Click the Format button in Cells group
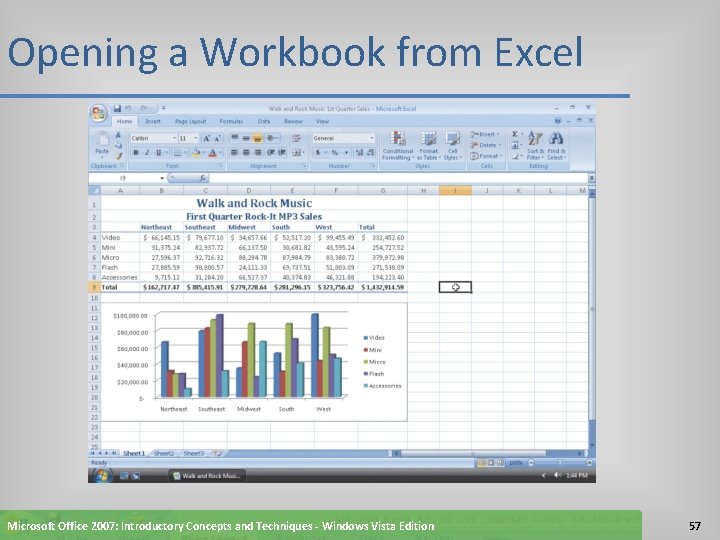This screenshot has width=720, height=540. pyautogui.click(x=486, y=156)
